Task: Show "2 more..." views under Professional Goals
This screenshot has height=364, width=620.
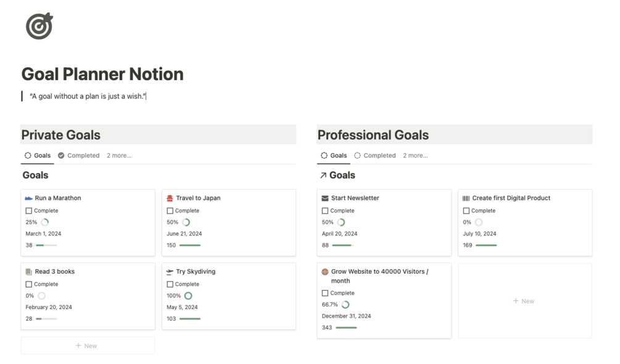Action: point(415,155)
